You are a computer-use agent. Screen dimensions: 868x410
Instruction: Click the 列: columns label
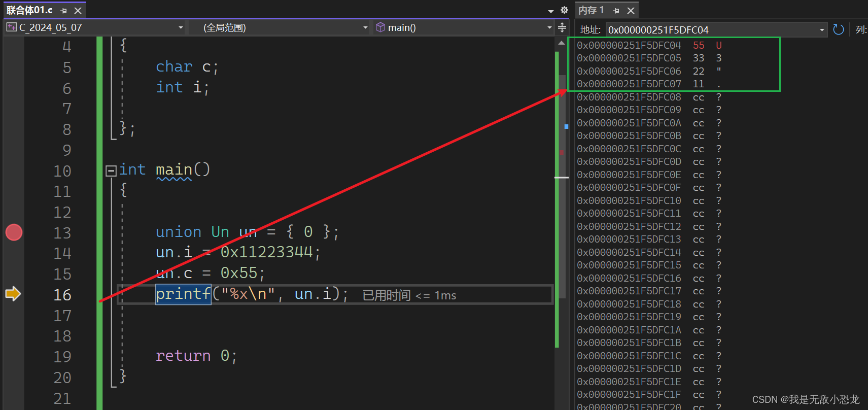(861, 30)
